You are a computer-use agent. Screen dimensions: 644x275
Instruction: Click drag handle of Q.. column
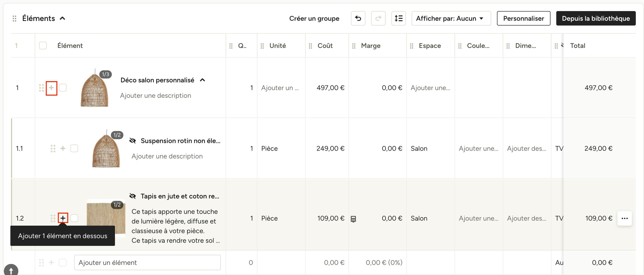pos(231,46)
